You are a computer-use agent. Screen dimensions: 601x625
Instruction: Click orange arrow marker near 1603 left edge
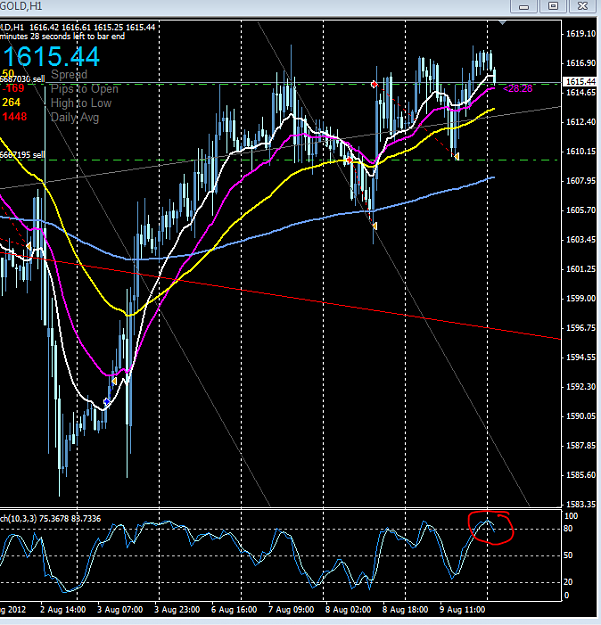(x=28, y=246)
